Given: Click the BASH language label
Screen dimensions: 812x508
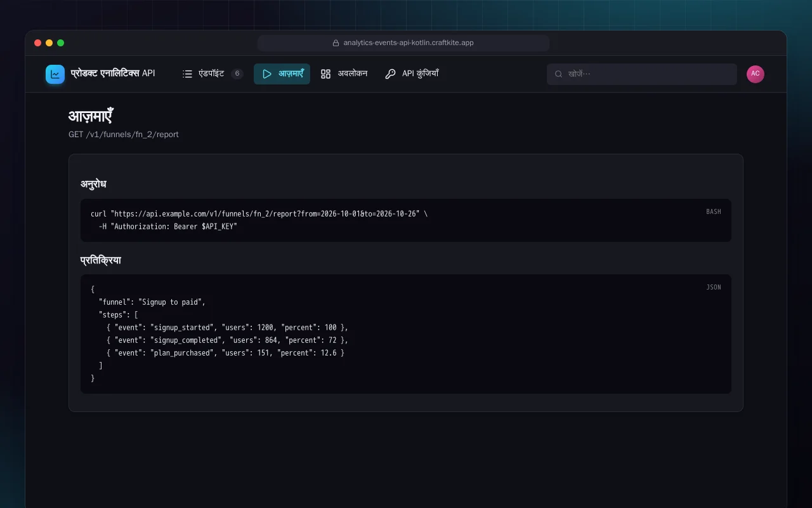Looking at the screenshot, I should (714, 212).
